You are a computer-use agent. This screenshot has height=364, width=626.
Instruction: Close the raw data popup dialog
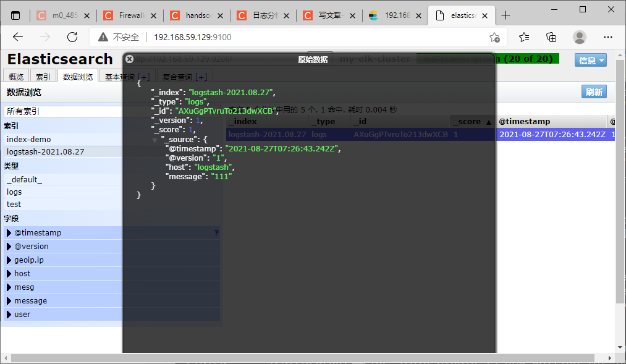pyautogui.click(x=129, y=59)
